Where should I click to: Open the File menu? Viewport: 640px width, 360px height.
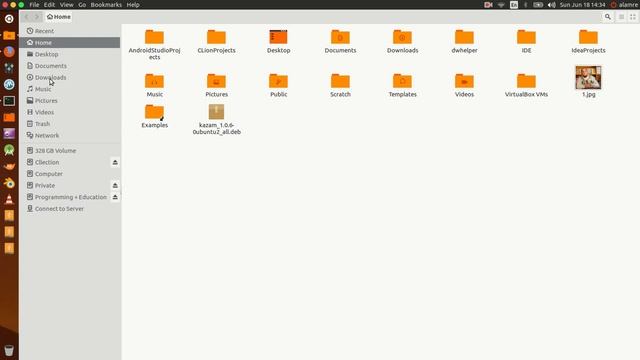34,4
